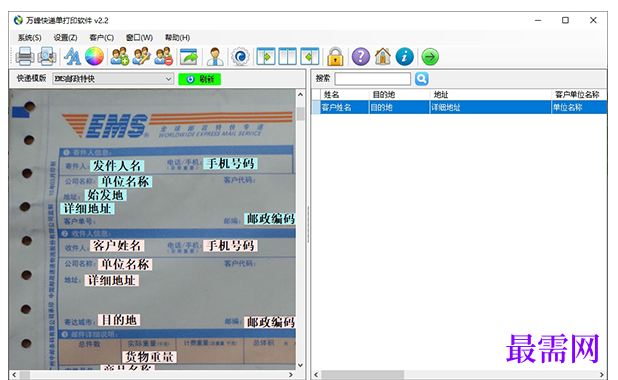618x380 pixels.
Task: Select sender 邮政编码 field on template
Action: 270,219
